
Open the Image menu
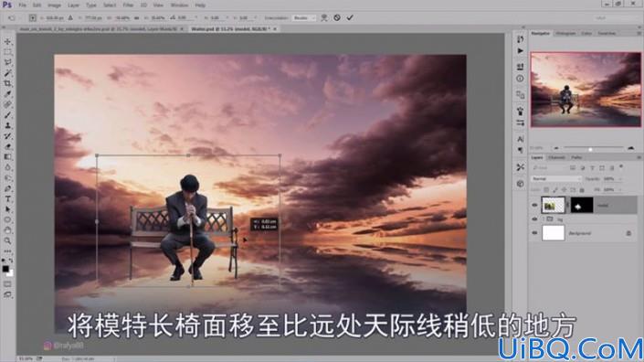[54, 5]
